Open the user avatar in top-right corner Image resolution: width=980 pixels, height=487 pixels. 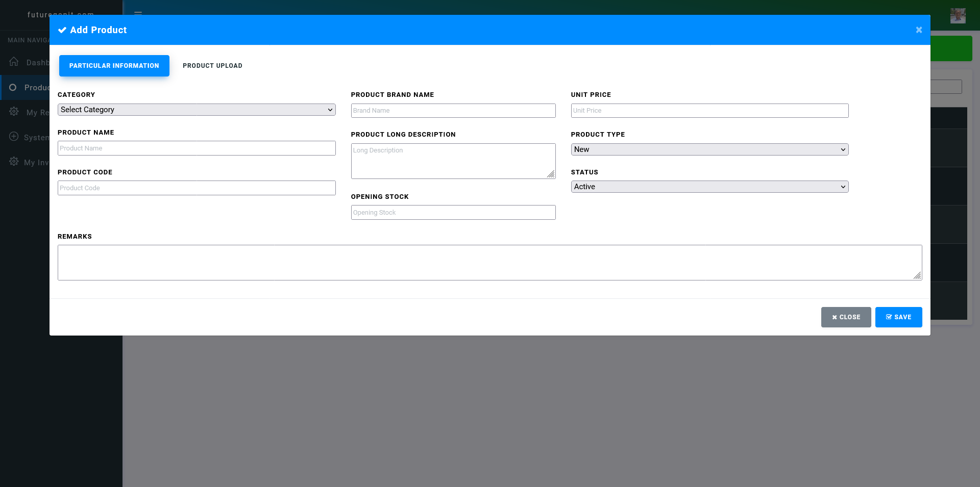pyautogui.click(x=958, y=16)
